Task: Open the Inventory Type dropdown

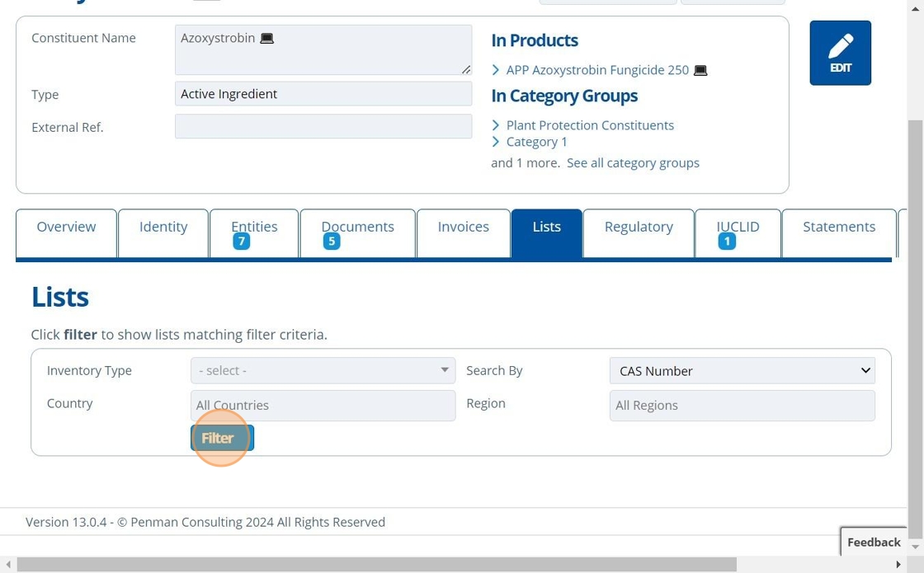Action: 323,371
